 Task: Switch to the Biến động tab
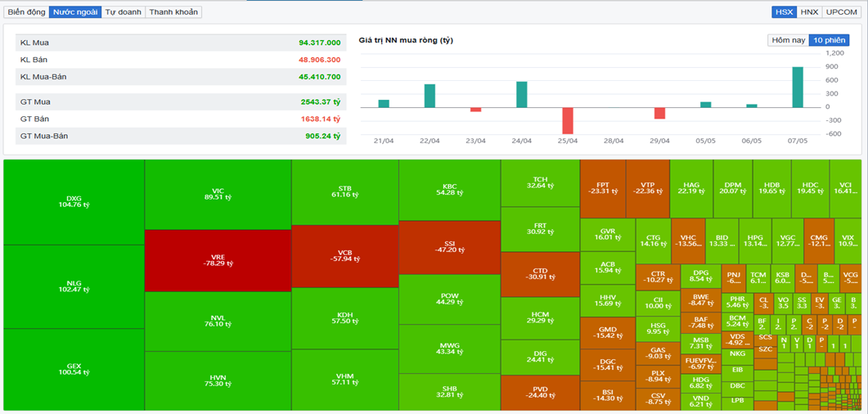click(26, 12)
